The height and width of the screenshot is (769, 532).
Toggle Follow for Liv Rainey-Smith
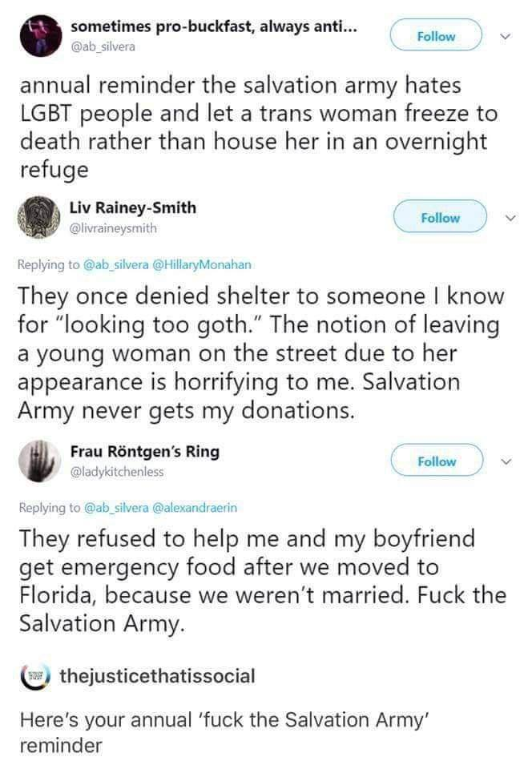441,217
